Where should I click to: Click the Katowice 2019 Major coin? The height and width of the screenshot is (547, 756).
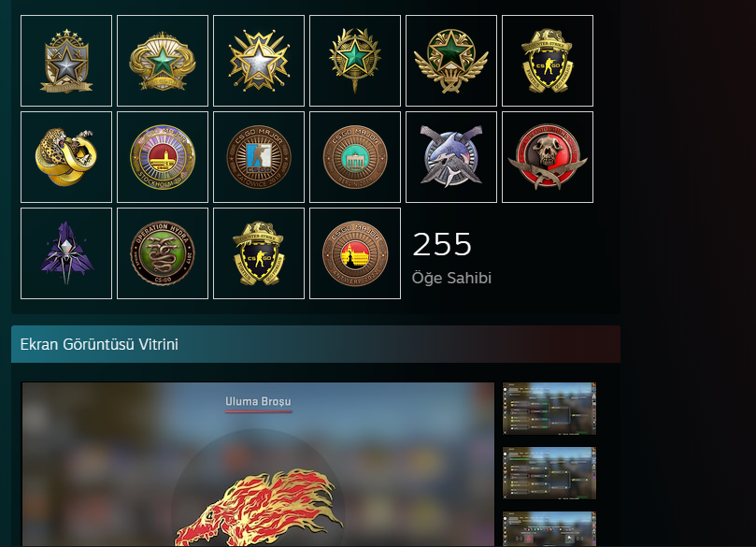point(259,157)
